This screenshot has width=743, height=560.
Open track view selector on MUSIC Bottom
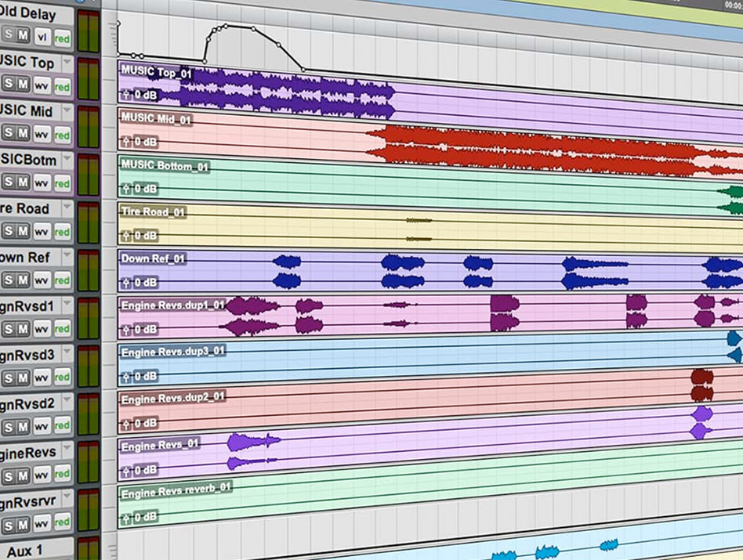42,182
